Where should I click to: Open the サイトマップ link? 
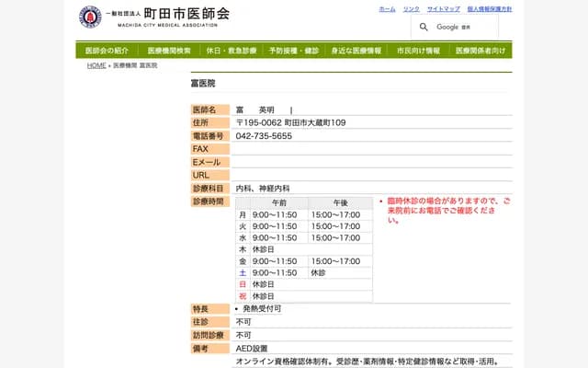[x=443, y=8]
